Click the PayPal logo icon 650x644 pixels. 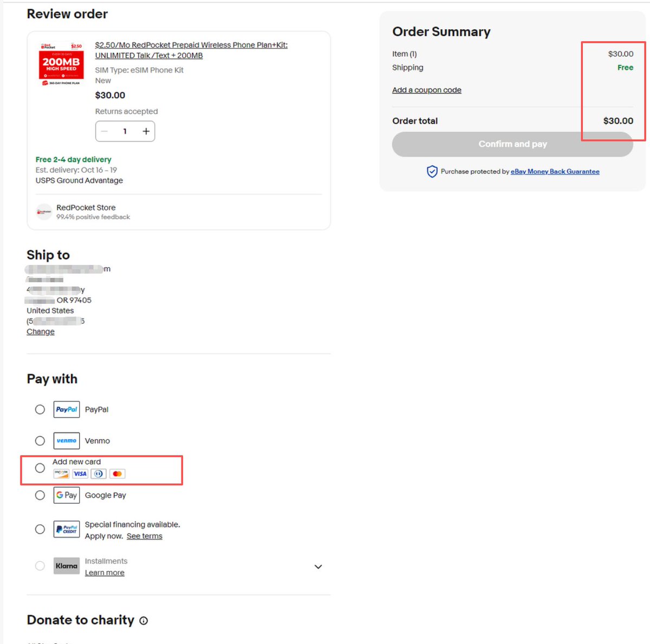point(67,409)
